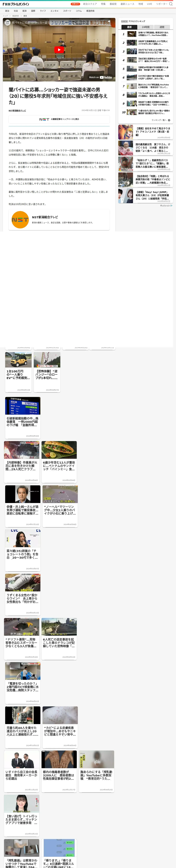
Task: Open the 【速報】「Hey! Say! JUMP」 article
Action: click(x=145, y=195)
